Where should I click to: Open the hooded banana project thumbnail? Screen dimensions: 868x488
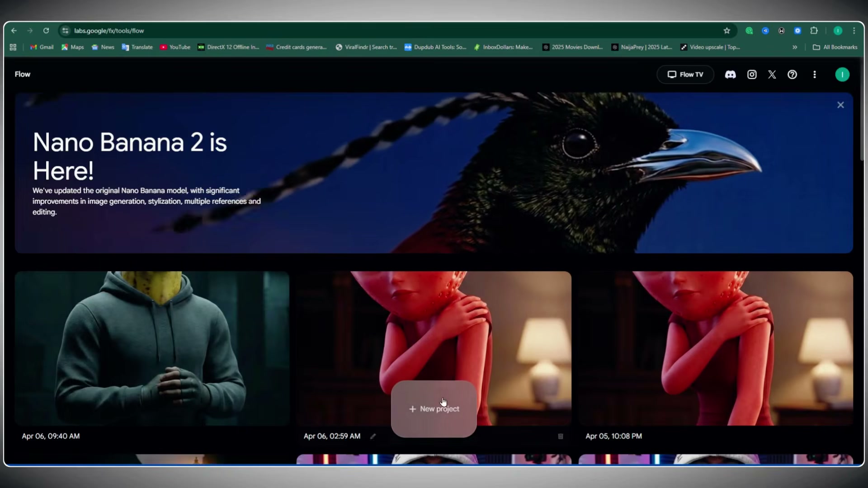(x=152, y=348)
